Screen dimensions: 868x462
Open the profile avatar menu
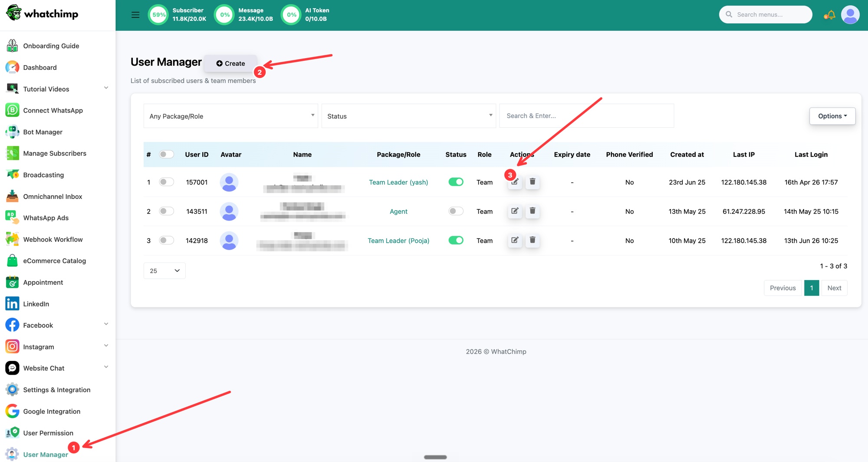(x=850, y=15)
